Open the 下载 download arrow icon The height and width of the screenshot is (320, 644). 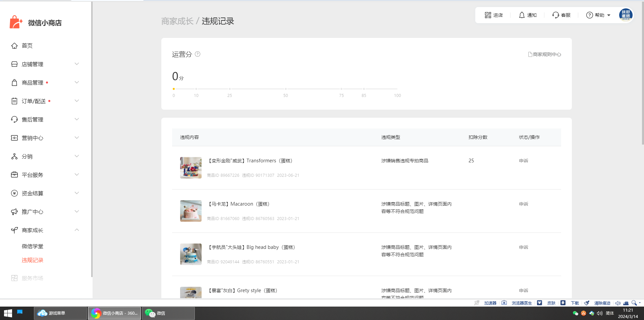point(563,303)
